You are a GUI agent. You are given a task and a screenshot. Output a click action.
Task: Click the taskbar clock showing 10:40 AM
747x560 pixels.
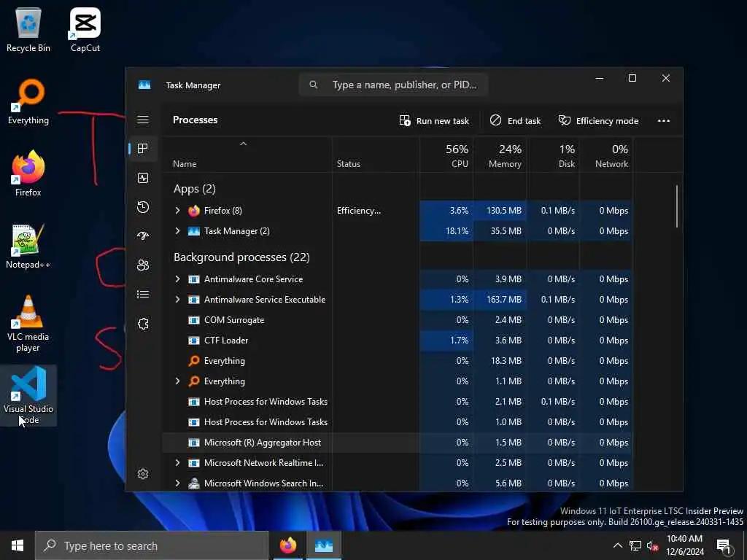tap(684, 545)
